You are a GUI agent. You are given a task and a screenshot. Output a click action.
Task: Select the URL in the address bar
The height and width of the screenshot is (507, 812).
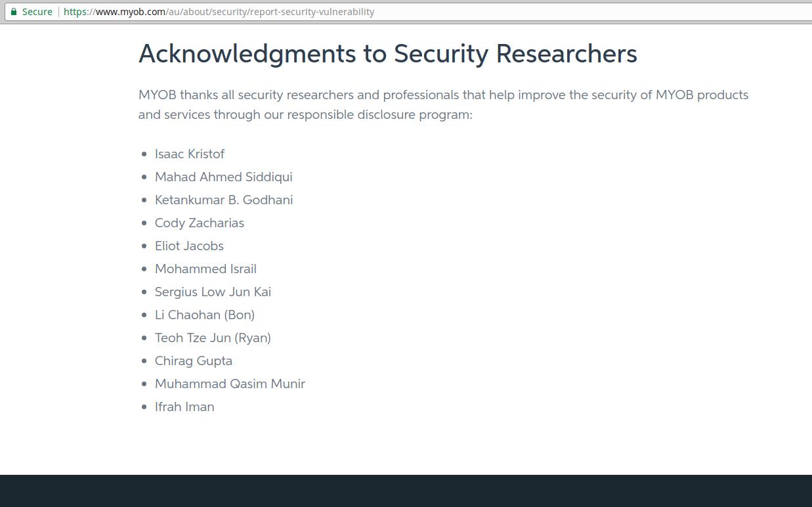pos(219,12)
